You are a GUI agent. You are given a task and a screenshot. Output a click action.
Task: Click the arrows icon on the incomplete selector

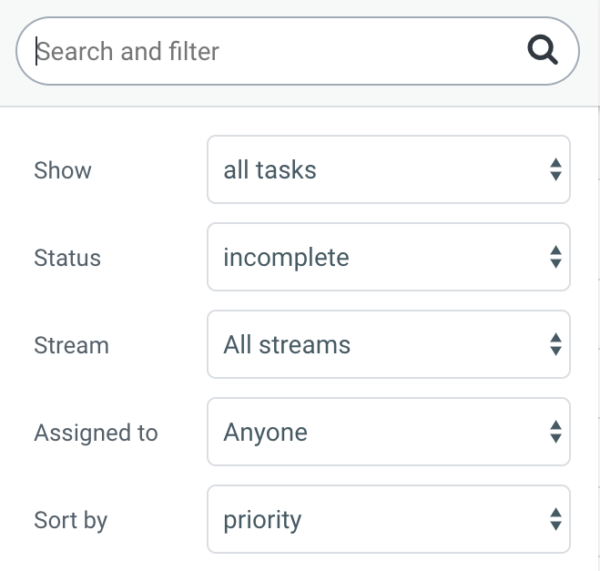[556, 257]
